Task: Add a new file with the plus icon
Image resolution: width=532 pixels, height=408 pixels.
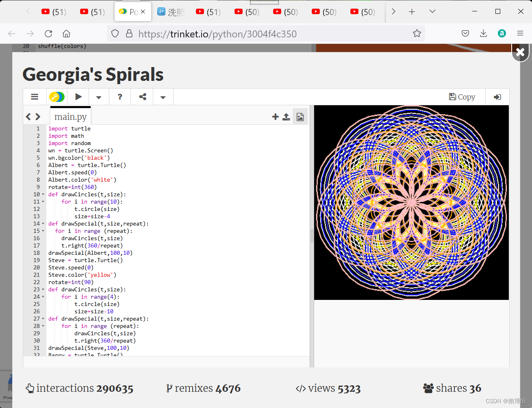Action: [x=275, y=117]
